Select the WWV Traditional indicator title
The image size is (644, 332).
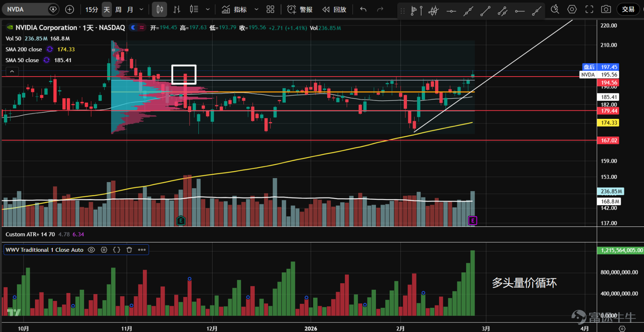pos(44,250)
